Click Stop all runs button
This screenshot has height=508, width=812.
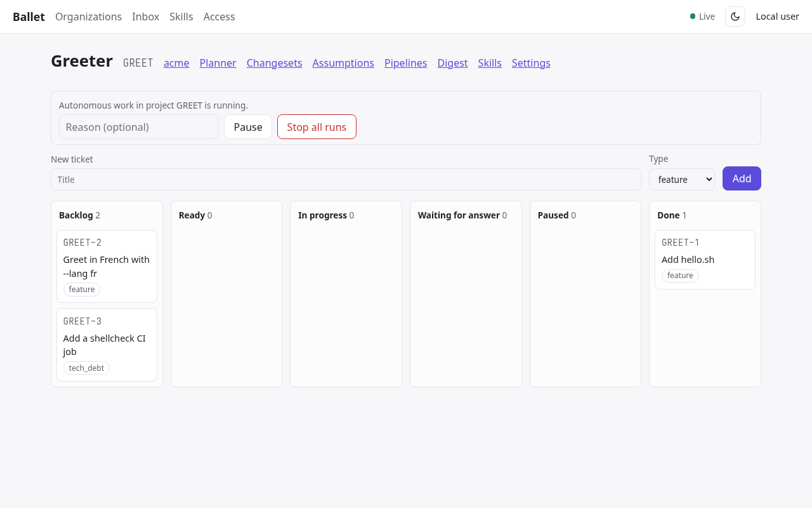[x=317, y=127]
